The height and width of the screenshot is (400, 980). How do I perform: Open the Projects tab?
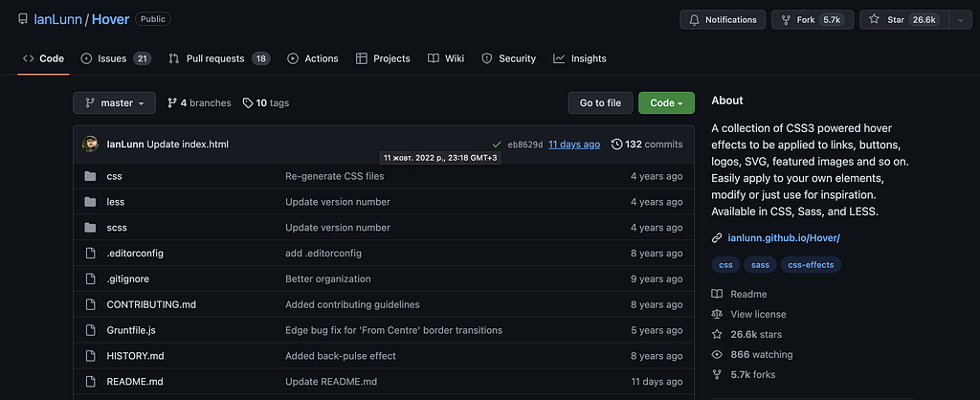click(383, 58)
